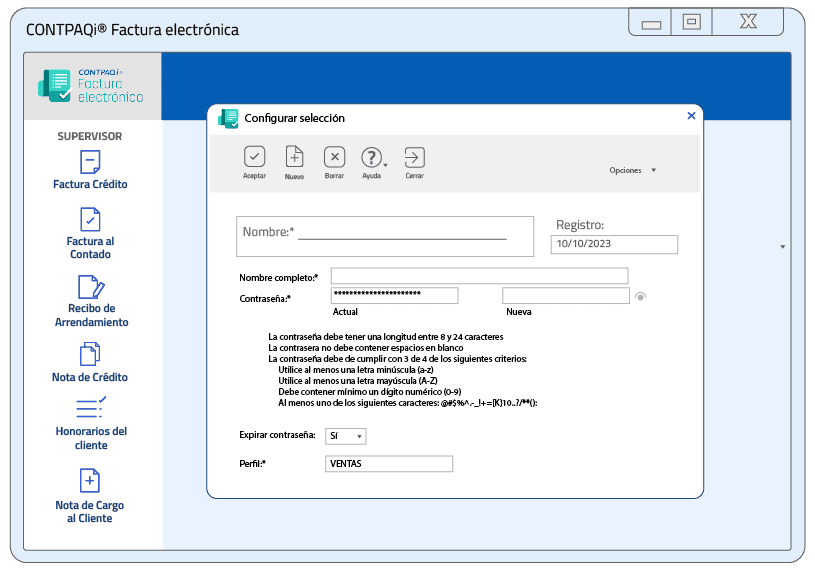The width and height of the screenshot is (815, 571).
Task: Click the Registro date field
Action: 614,244
